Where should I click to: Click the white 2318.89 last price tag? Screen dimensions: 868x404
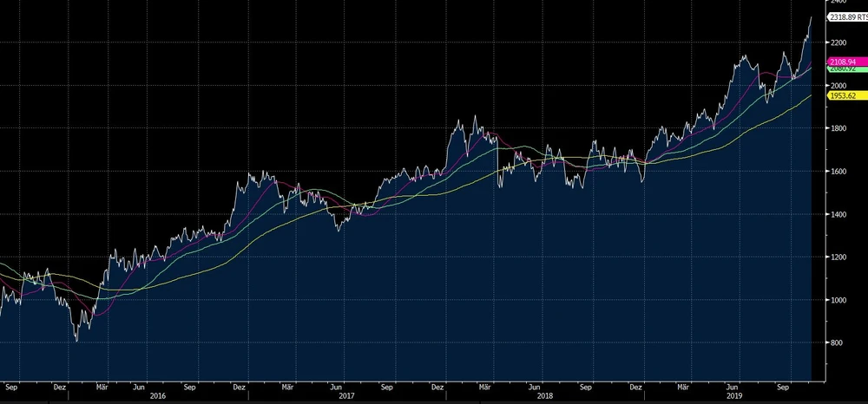tap(846, 16)
